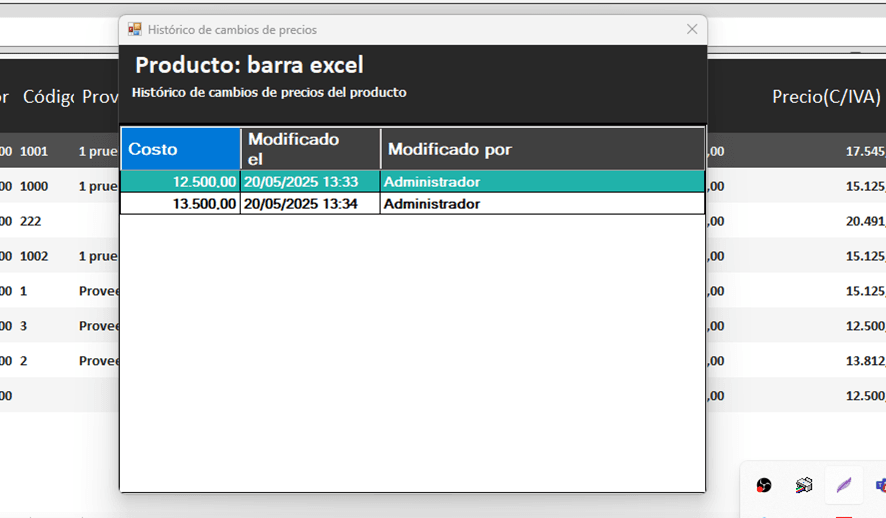Click the OBS Studio tray icon

click(x=764, y=486)
